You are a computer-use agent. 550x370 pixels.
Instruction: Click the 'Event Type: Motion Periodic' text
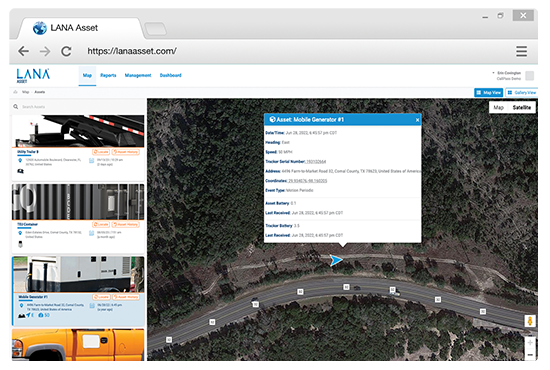pos(289,190)
